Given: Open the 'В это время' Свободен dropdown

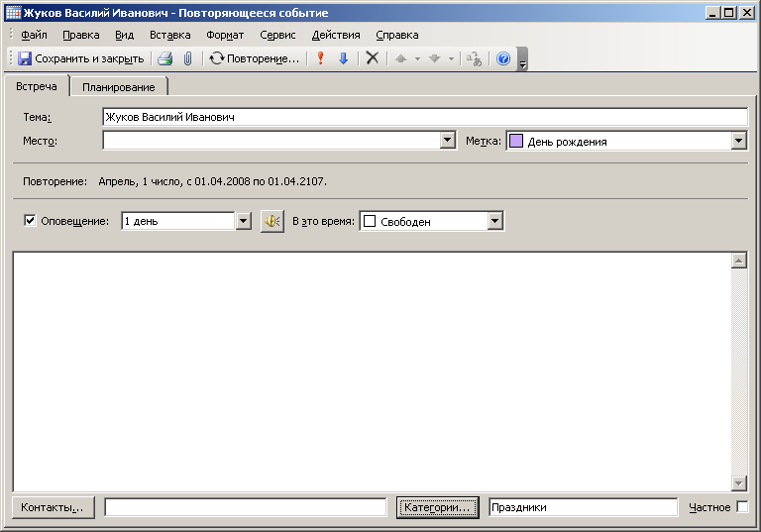Looking at the screenshot, I should pyautogui.click(x=494, y=221).
